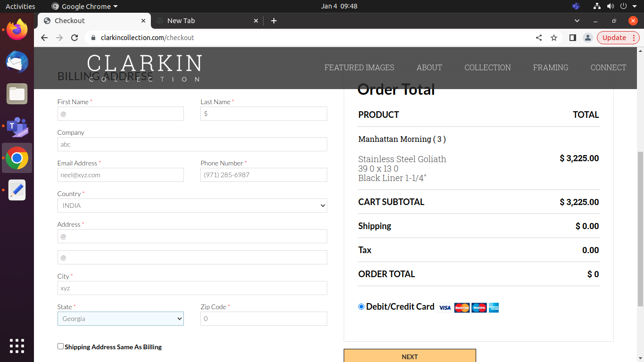Open the text editor dock icon
Image resolution: width=644 pixels, height=362 pixels.
[x=17, y=190]
